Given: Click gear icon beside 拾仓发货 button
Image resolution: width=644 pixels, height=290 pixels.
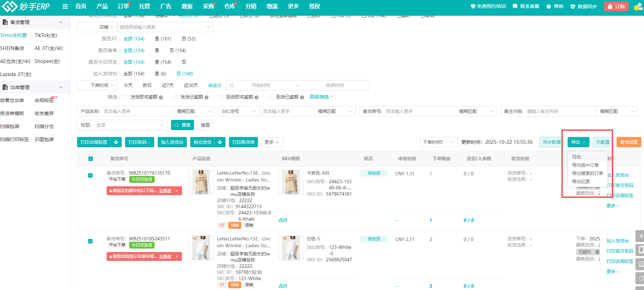Looking at the screenshot, I should click(x=220, y=142).
